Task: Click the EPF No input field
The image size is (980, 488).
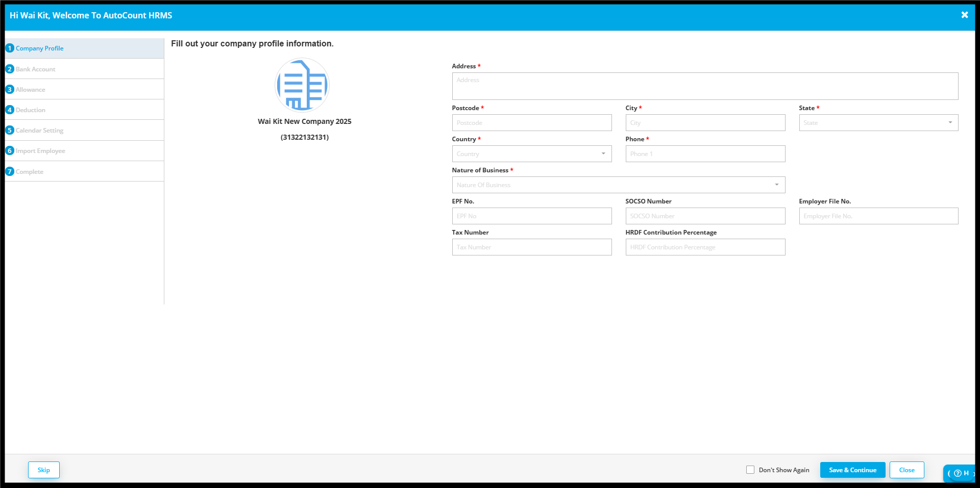Action: pyautogui.click(x=532, y=216)
